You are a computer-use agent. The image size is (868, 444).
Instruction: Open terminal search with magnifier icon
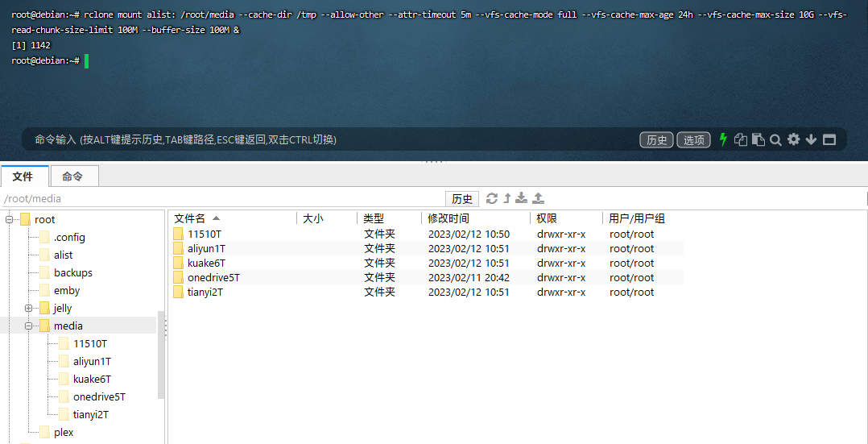point(775,139)
